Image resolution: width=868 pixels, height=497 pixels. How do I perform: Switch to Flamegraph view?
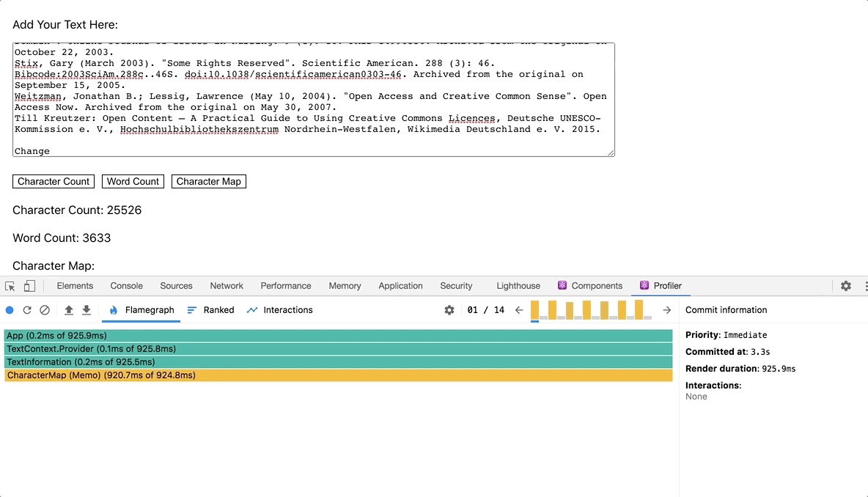pos(141,310)
